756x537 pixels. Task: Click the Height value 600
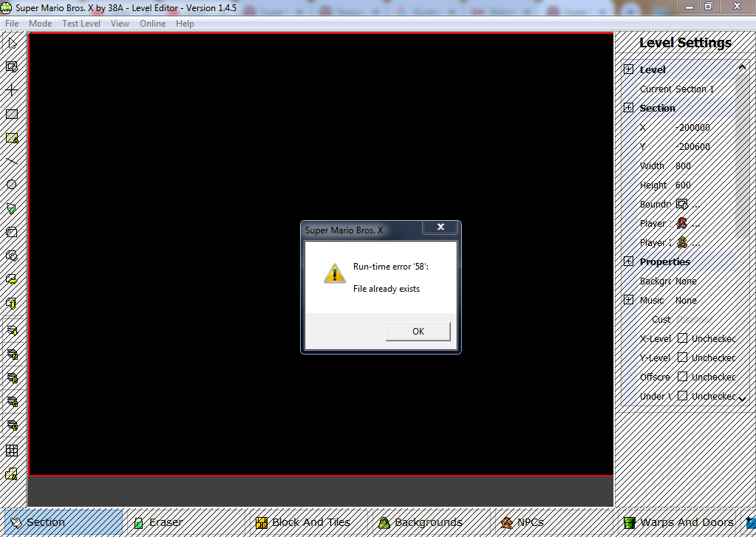click(x=683, y=185)
